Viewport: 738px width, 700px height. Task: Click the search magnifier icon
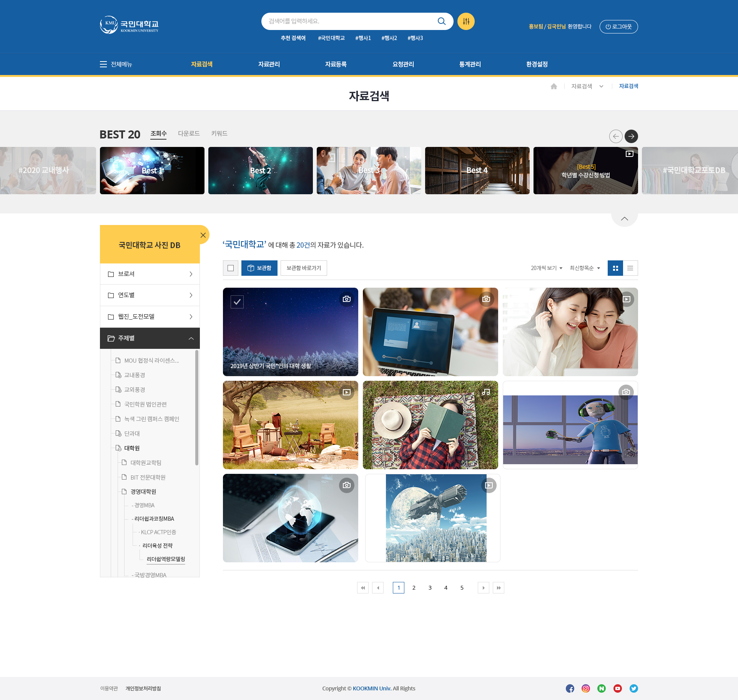[442, 21]
